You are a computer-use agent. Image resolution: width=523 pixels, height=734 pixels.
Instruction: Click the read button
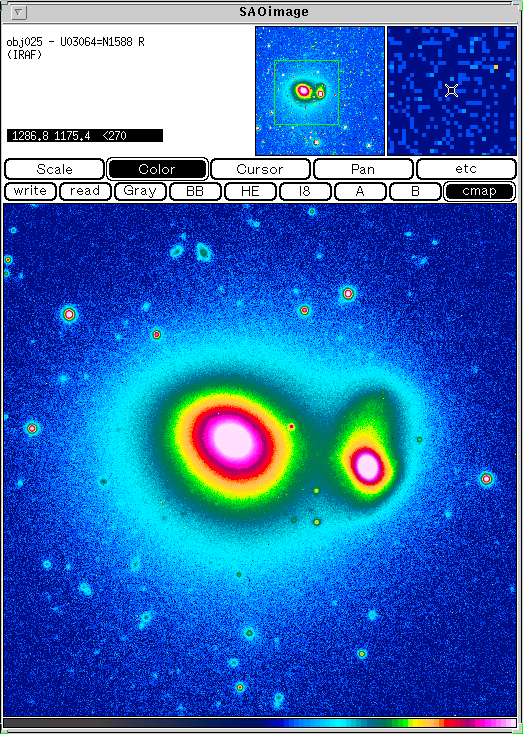[85, 191]
